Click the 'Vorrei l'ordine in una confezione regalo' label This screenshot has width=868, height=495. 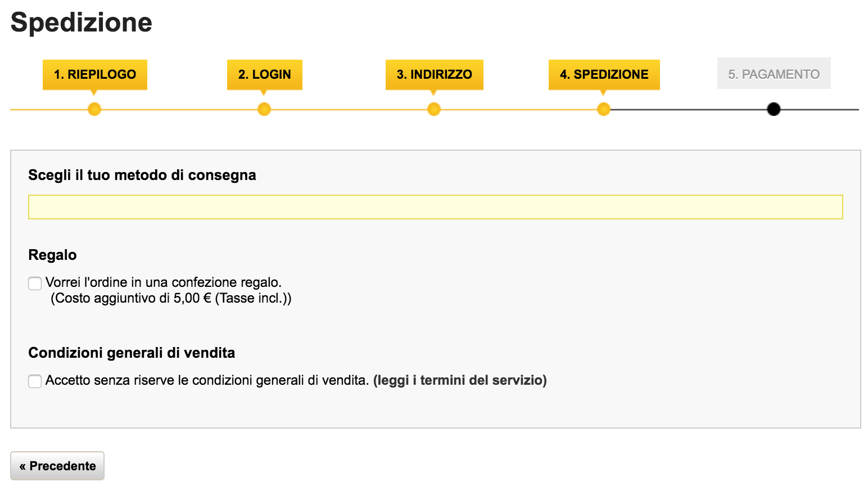[x=164, y=282]
